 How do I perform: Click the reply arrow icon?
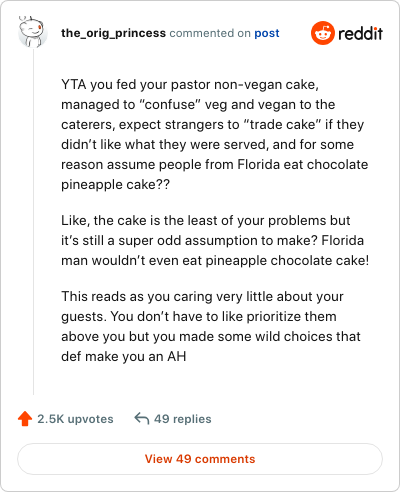click(141, 418)
